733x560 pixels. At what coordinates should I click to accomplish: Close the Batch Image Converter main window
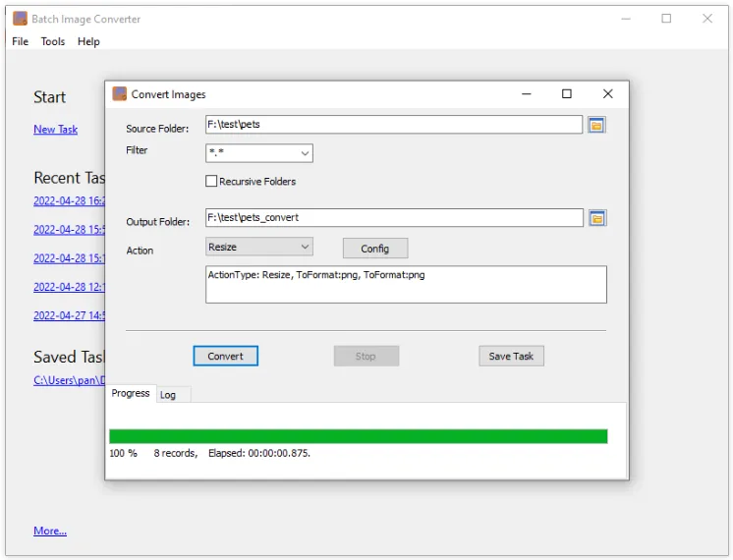tap(707, 19)
